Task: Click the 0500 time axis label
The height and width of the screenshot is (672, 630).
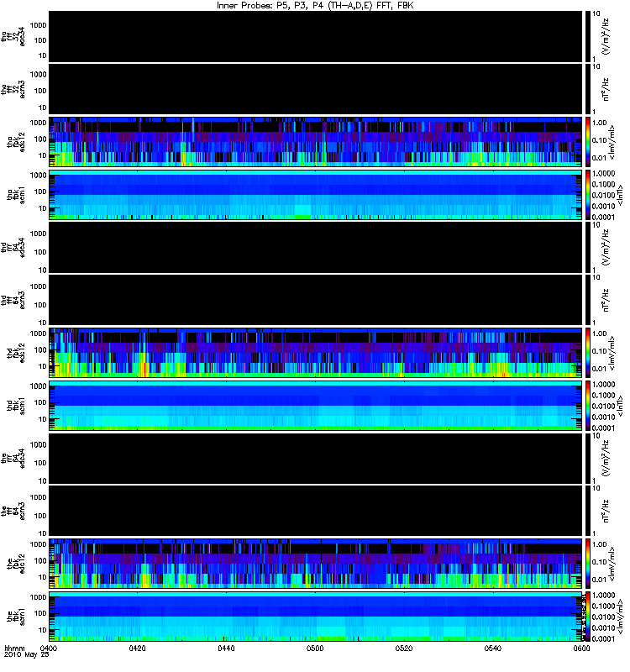Action: [315, 648]
